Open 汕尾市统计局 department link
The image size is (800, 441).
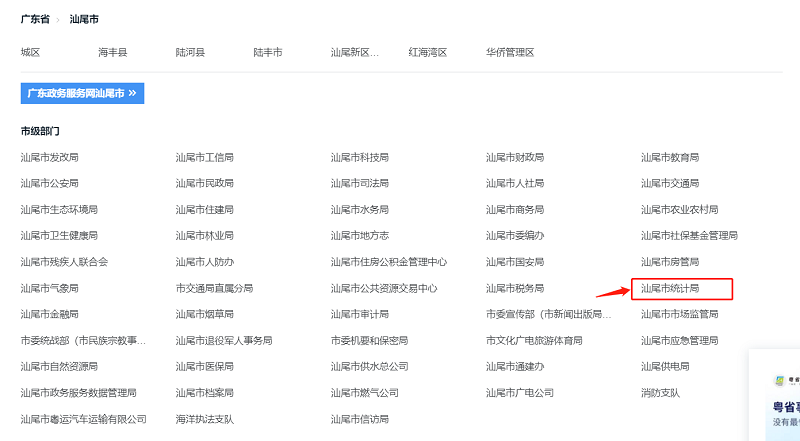(670, 288)
